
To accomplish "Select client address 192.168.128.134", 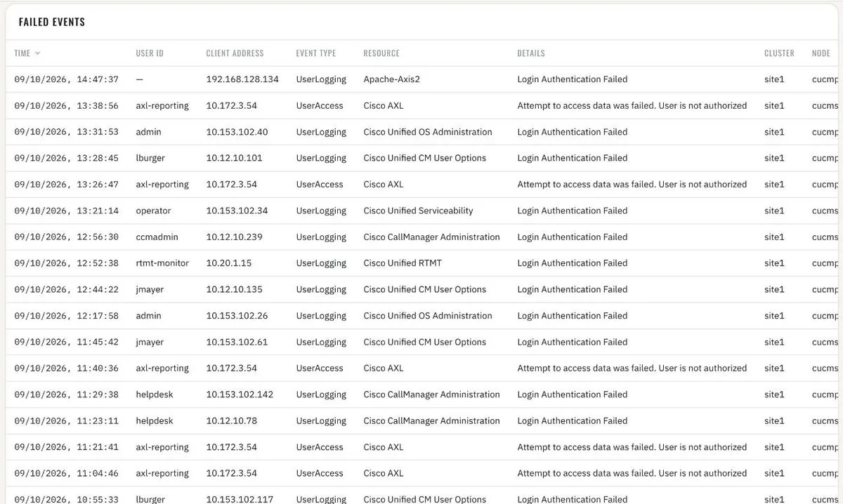I will click(x=242, y=79).
